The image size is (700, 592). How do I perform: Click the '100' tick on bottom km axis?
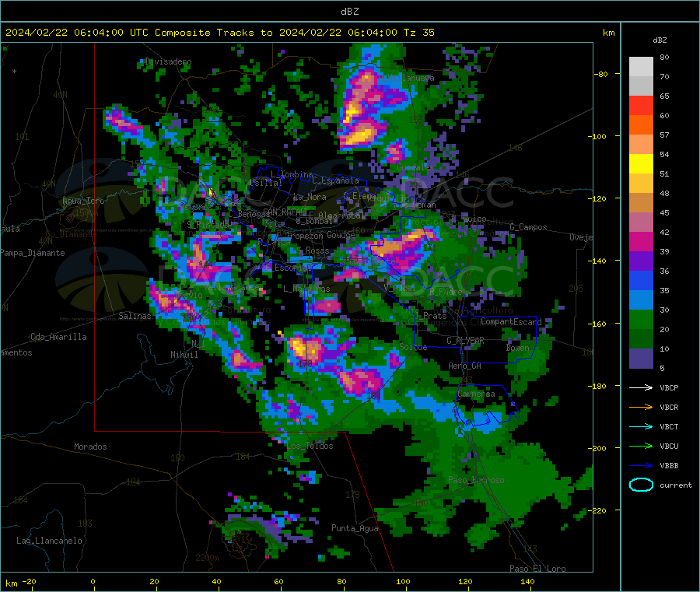coord(403,581)
